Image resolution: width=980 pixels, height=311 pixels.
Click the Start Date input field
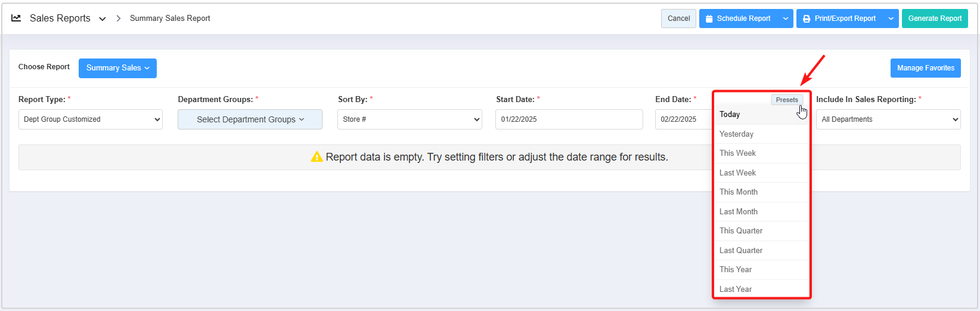click(x=569, y=119)
